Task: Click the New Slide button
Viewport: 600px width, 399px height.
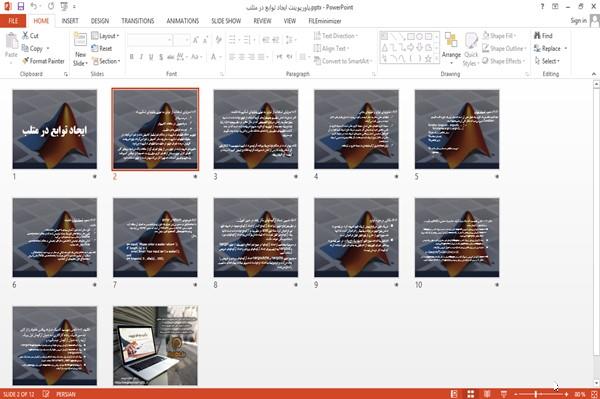Action: pyautogui.click(x=80, y=50)
